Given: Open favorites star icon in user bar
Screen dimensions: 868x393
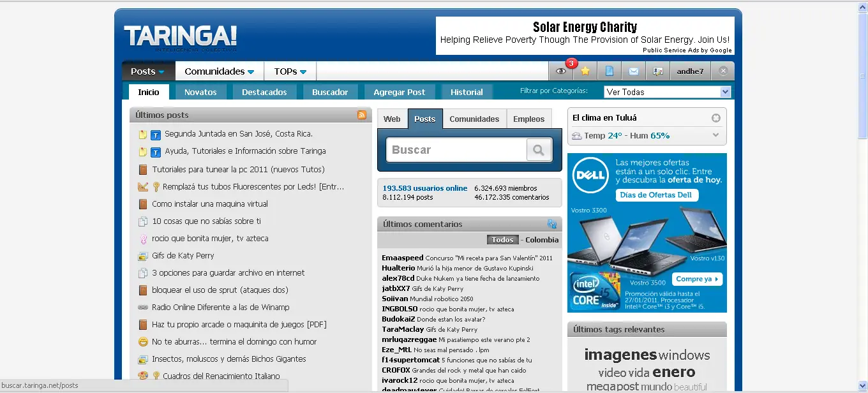Looking at the screenshot, I should (x=585, y=71).
